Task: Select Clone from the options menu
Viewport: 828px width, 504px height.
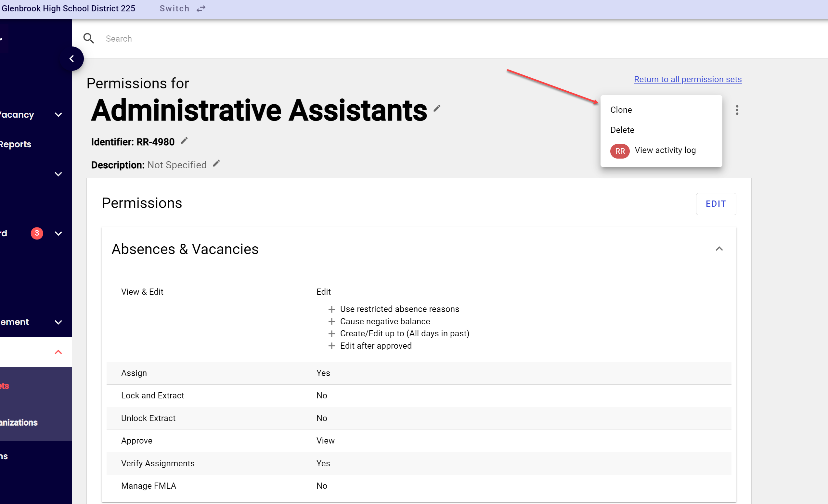Action: (661, 110)
